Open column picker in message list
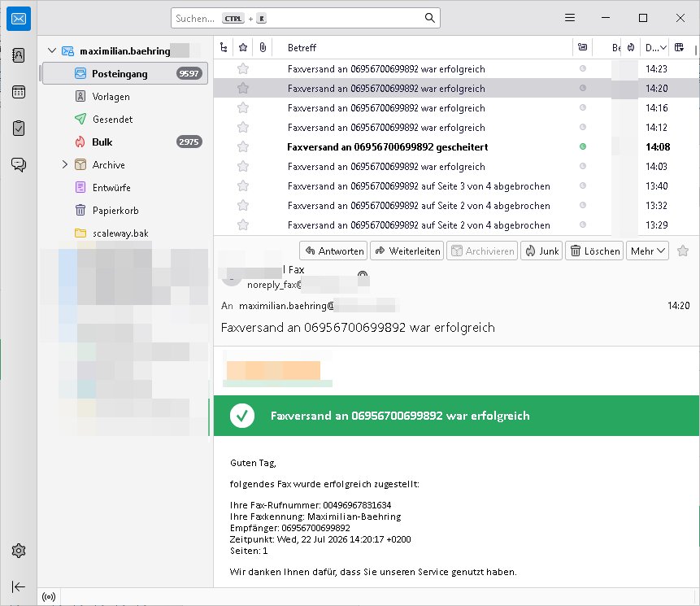Screen dimensions: 700x606 pos(679,47)
